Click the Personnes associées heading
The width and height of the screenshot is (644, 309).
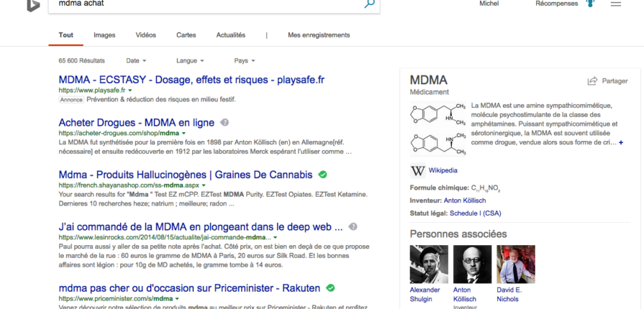tap(458, 234)
